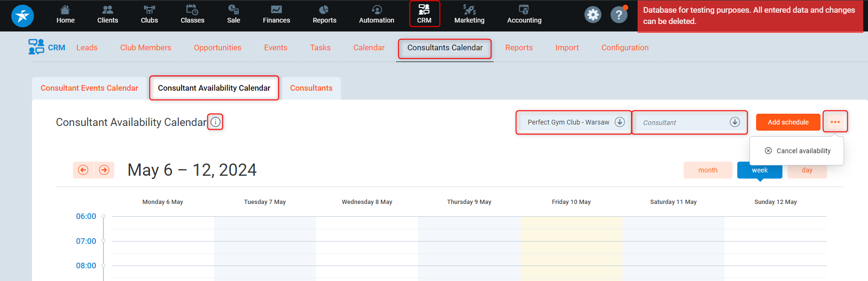
Task: Select the week view button
Action: point(759,171)
